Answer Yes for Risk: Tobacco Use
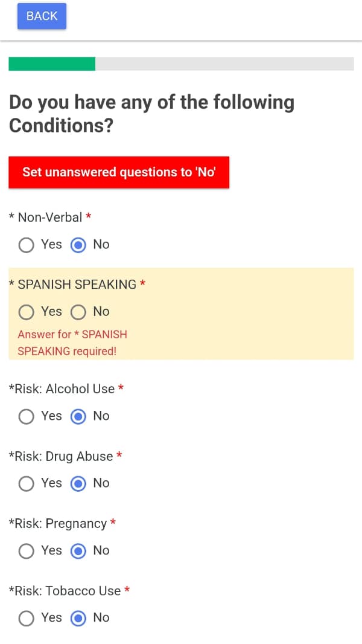The image size is (362, 644). coord(26,618)
